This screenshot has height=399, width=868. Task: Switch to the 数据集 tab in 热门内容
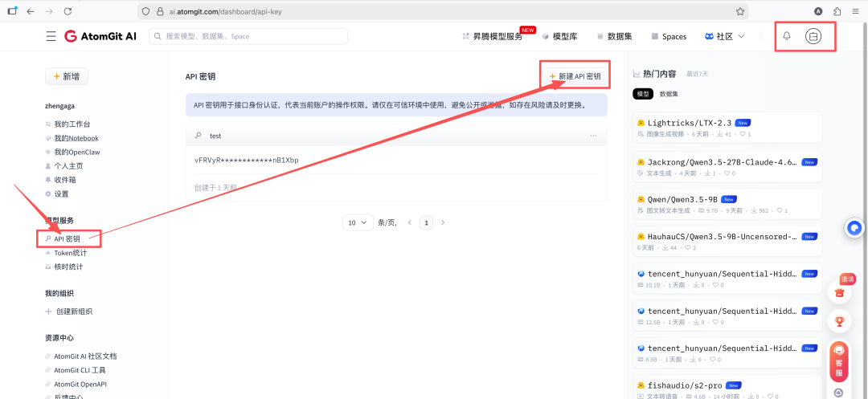[x=669, y=94]
